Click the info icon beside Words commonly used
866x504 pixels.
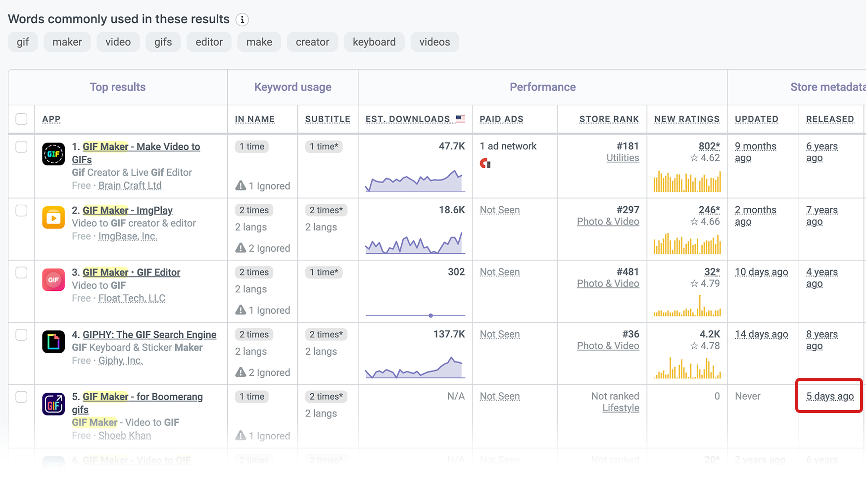pos(242,20)
